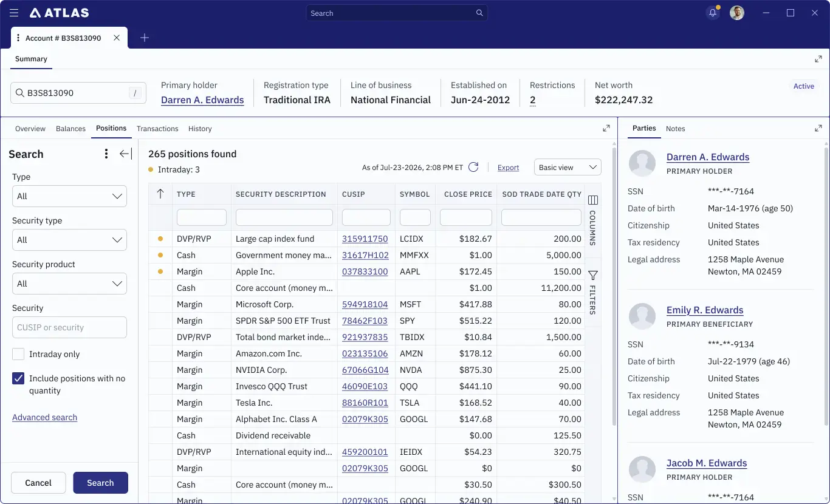The width and height of the screenshot is (830, 504).
Task: Click the Security Description filter box
Action: click(x=284, y=217)
